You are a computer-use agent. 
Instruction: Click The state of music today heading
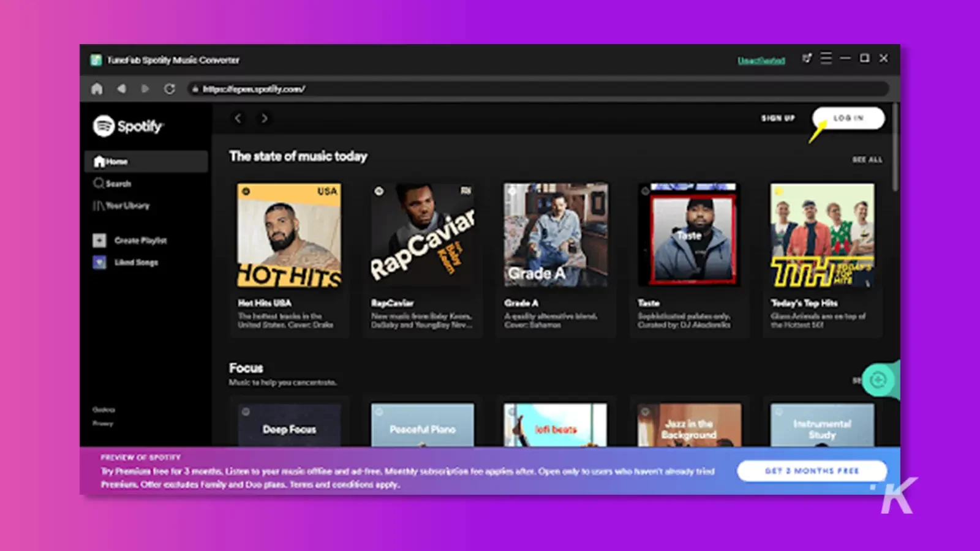click(x=298, y=156)
